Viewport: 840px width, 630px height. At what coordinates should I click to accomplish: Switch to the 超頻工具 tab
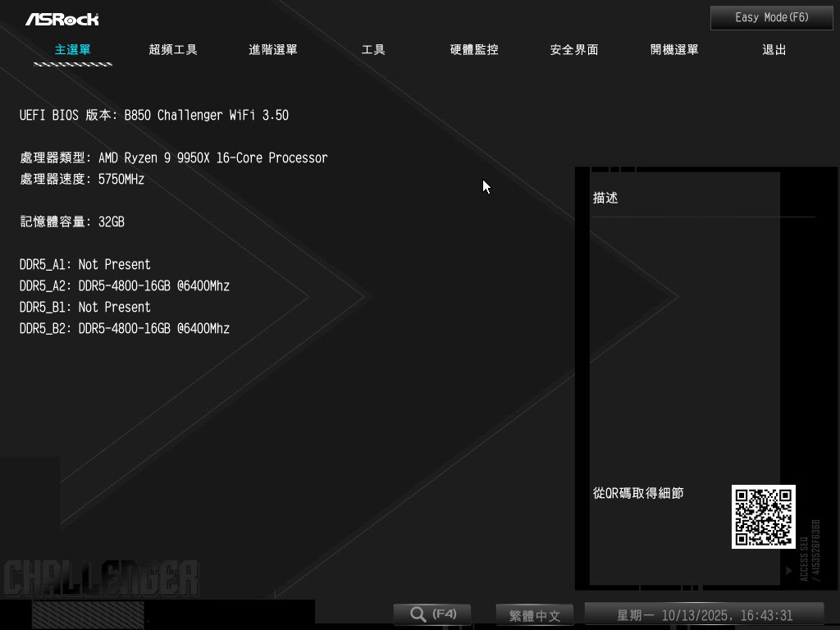pos(173,50)
